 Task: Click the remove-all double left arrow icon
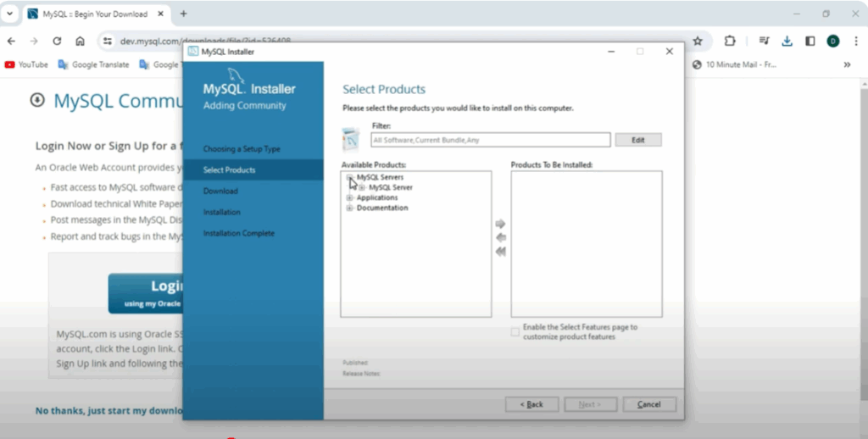500,252
